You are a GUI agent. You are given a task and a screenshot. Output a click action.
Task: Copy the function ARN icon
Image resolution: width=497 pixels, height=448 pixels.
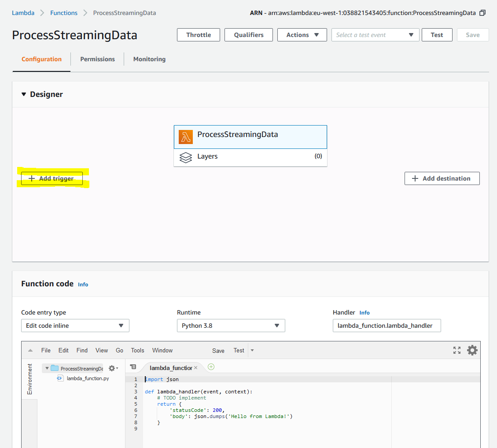[482, 13]
